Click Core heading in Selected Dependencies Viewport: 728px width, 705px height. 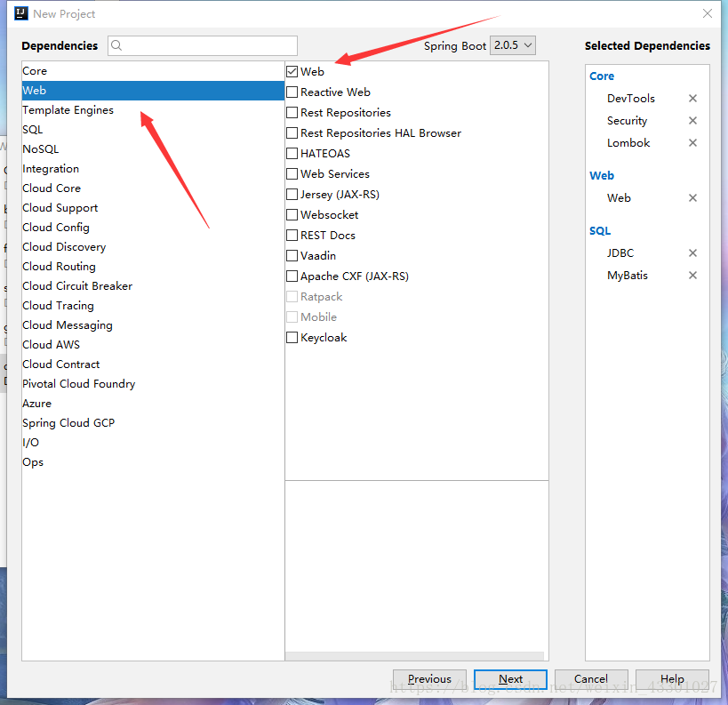[x=602, y=76]
